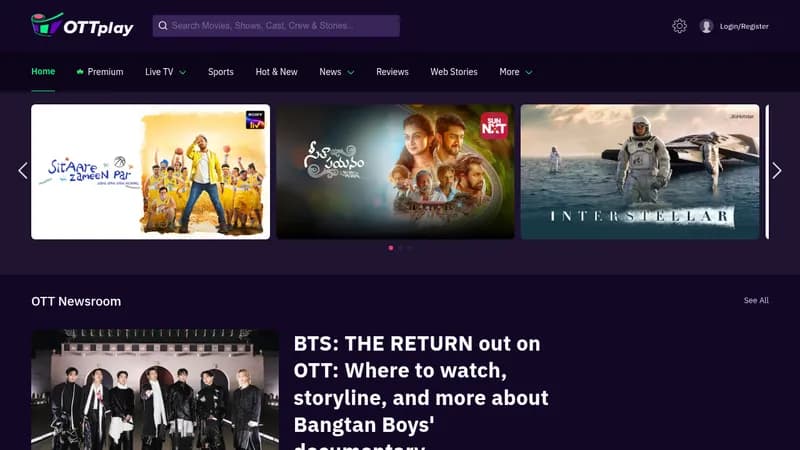Click the search magnifier icon
This screenshot has height=450, width=800.
click(x=163, y=26)
